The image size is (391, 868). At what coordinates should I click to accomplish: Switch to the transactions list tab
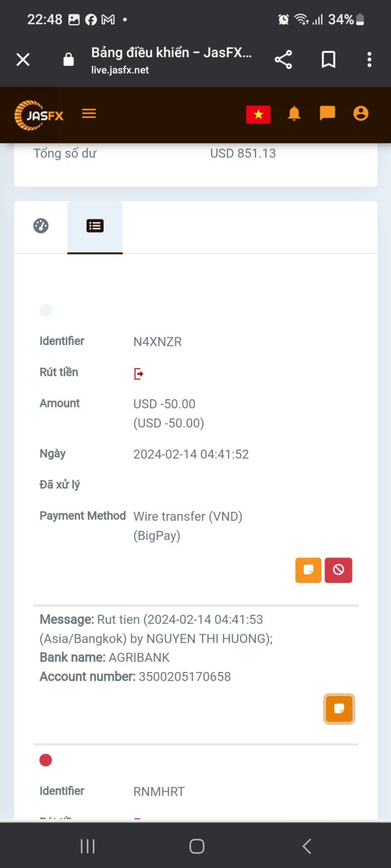point(95,226)
